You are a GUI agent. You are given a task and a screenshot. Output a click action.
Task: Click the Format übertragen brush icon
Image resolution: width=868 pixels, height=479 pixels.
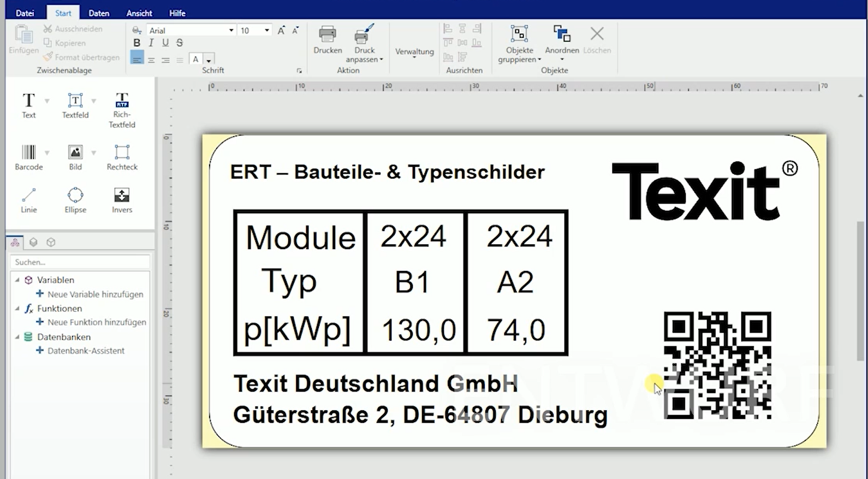[48, 57]
